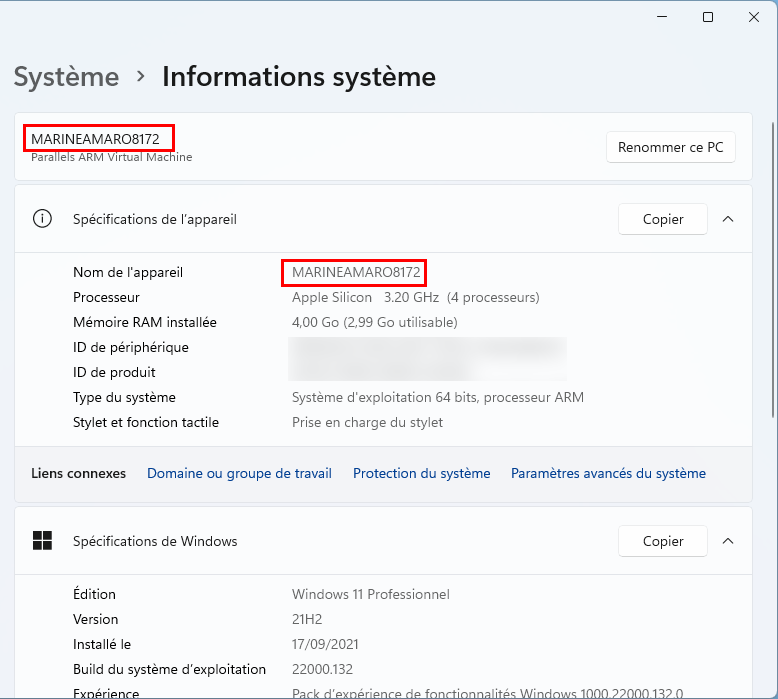The height and width of the screenshot is (699, 778).
Task: Click the ID de produit label
Action: pyautogui.click(x=114, y=372)
